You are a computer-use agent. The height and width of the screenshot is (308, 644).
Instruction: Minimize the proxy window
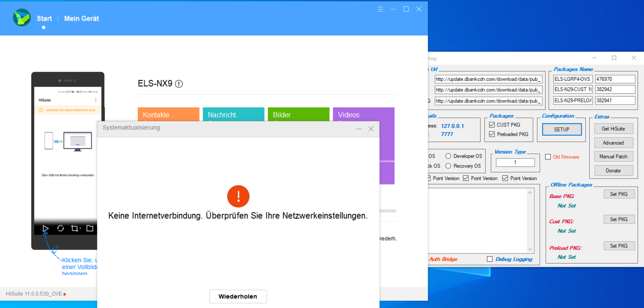coord(594,58)
